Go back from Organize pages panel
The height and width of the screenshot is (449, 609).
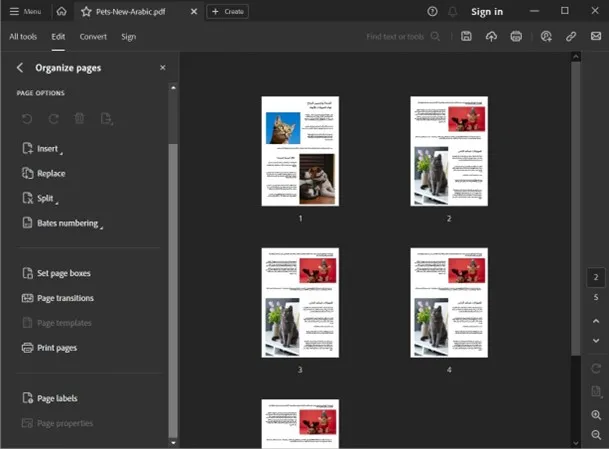click(x=20, y=68)
